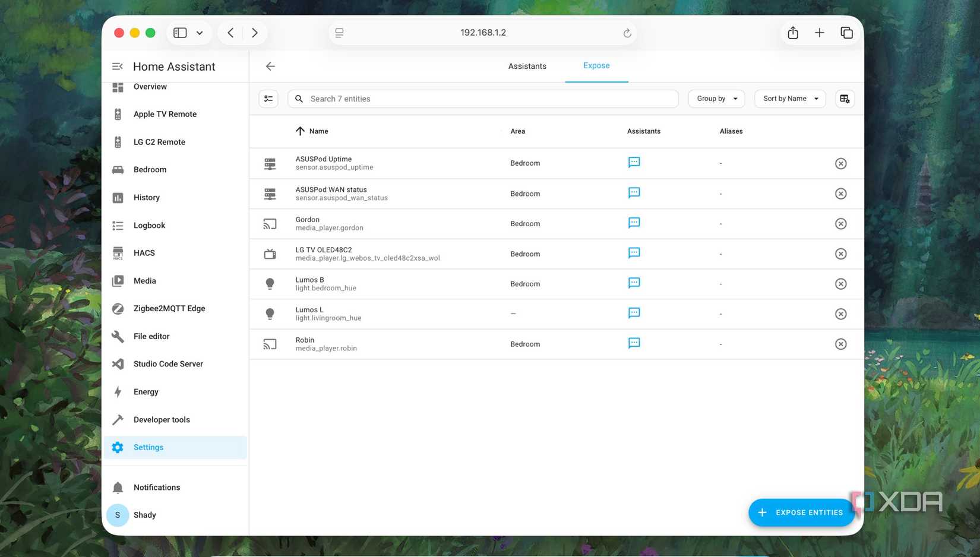980x557 pixels.
Task: Toggle the Safari sidebar
Action: (180, 33)
